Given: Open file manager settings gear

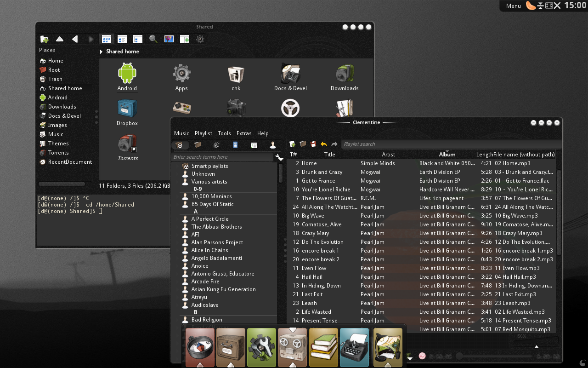Looking at the screenshot, I should (200, 39).
